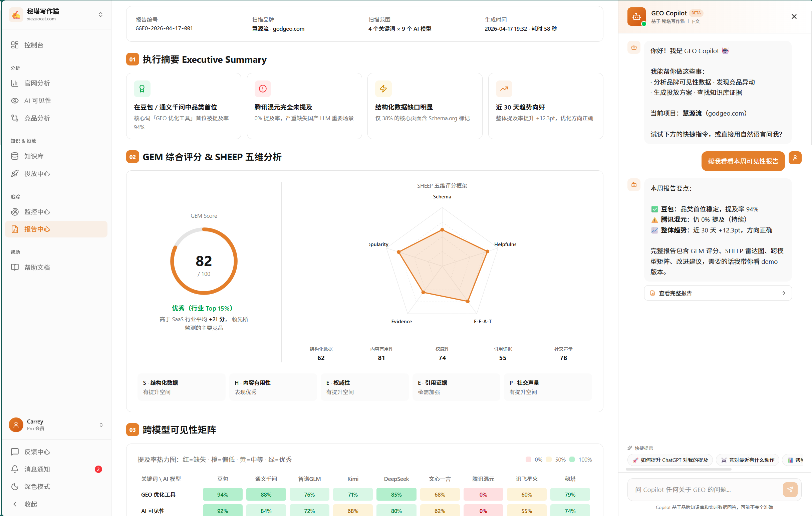Click the pink 0% legend swatch
812x516 pixels.
pyautogui.click(x=528, y=459)
